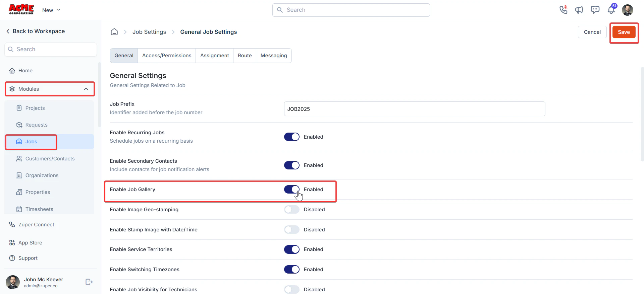The height and width of the screenshot is (294, 644).
Task: Toggle Enable Service Territories switch
Action: (x=292, y=249)
